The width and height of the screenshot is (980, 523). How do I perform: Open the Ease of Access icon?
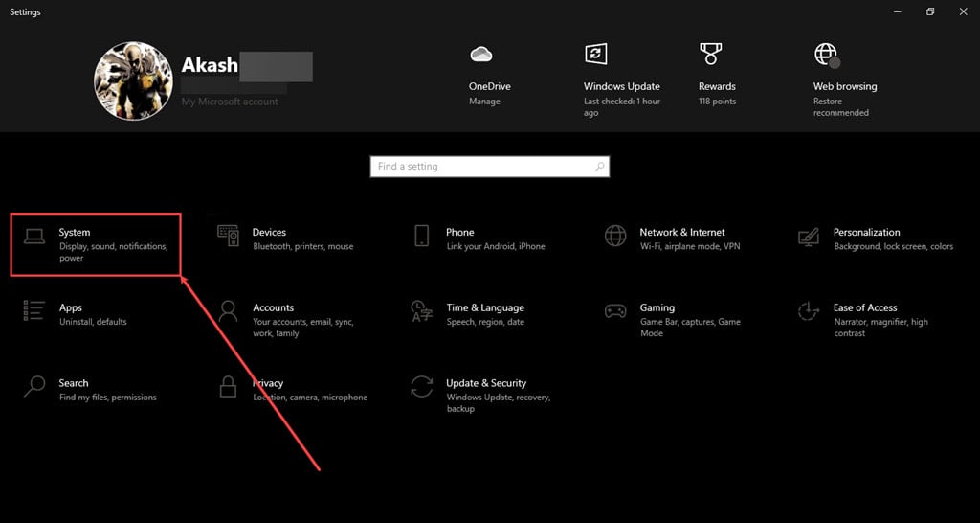[x=809, y=311]
